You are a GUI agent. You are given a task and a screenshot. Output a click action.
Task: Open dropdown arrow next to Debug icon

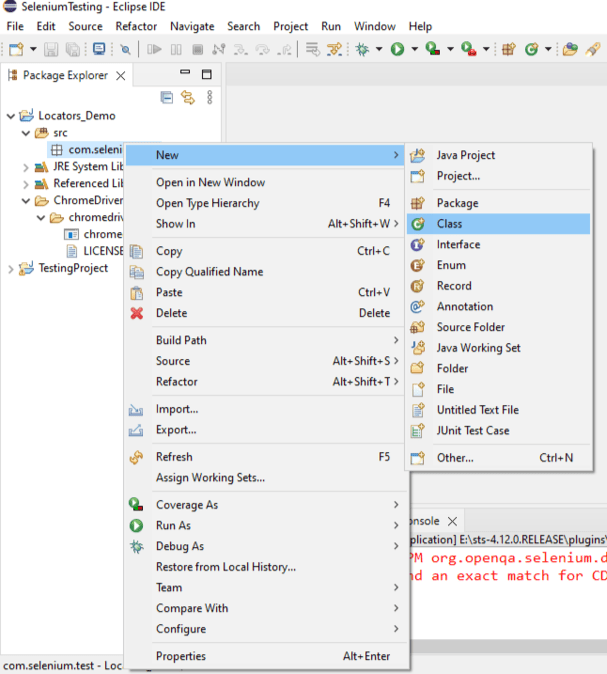[379, 49]
